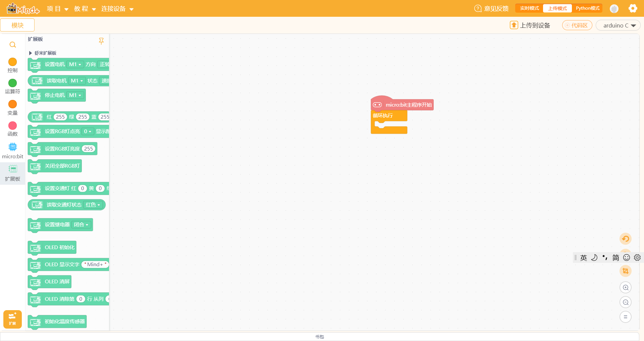Switch to 上传模式

click(557, 8)
